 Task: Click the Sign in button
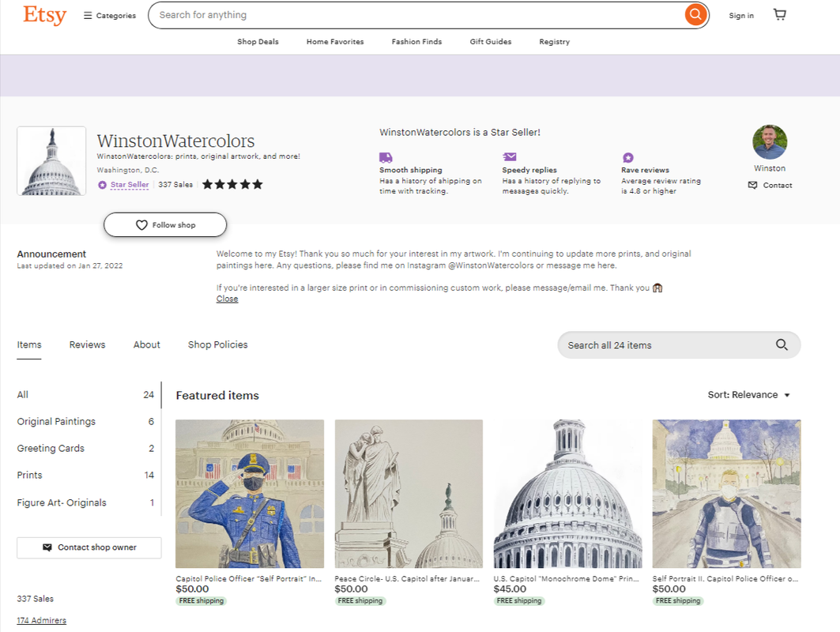click(741, 16)
